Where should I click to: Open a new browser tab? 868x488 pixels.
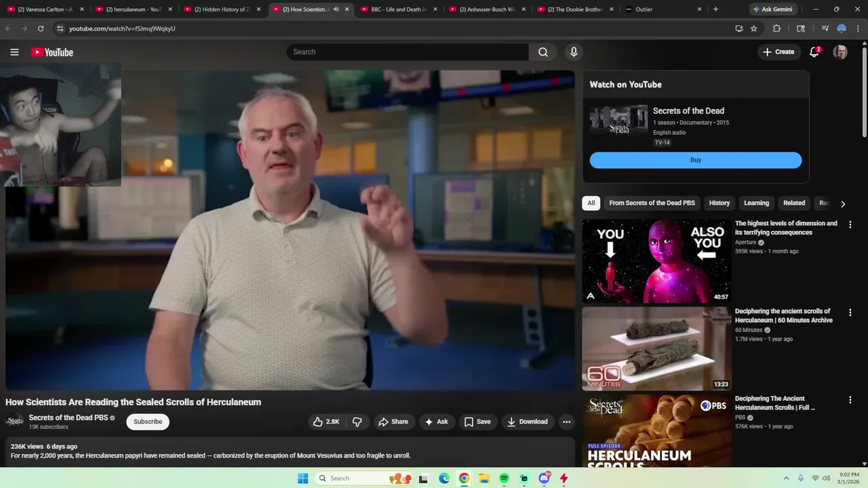[715, 9]
